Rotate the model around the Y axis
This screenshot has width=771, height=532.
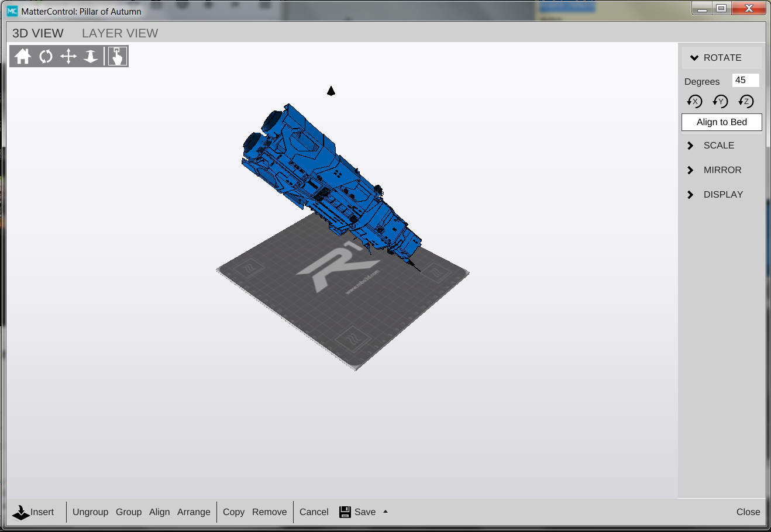720,101
